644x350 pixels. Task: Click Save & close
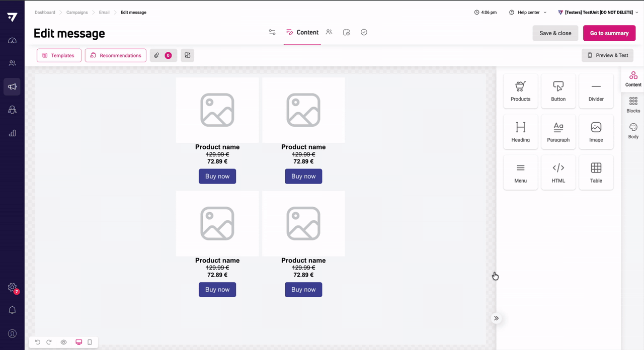point(555,33)
